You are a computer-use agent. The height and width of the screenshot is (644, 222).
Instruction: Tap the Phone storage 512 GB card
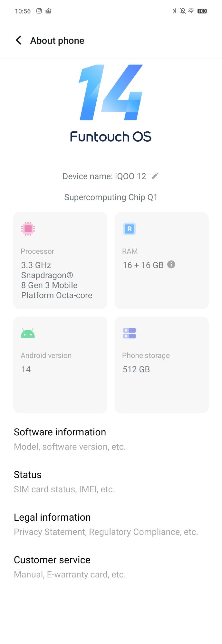tap(162, 365)
